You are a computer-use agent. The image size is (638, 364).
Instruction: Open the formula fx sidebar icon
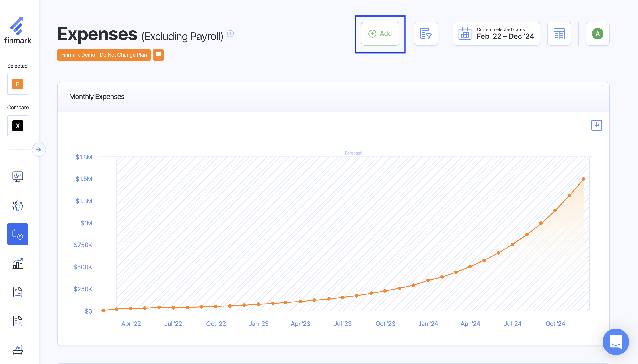[18, 350]
